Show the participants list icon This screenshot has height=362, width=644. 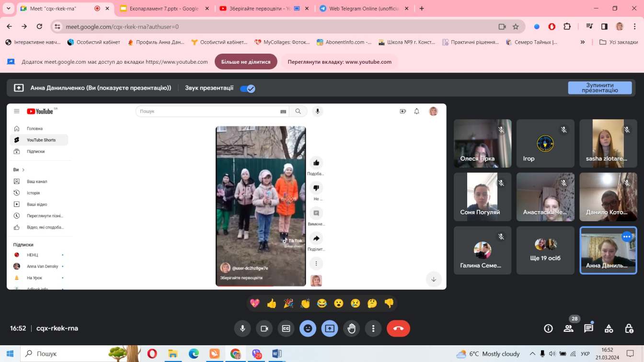point(569,328)
